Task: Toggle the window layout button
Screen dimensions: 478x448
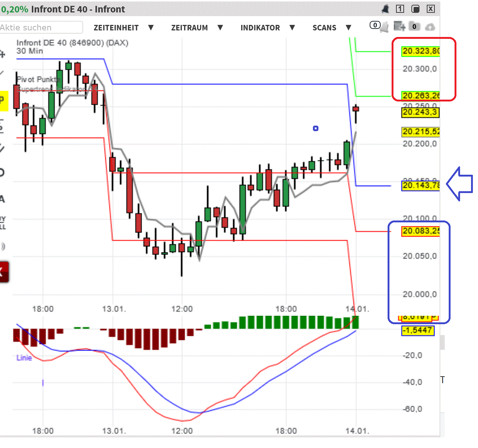Action: 415,9
